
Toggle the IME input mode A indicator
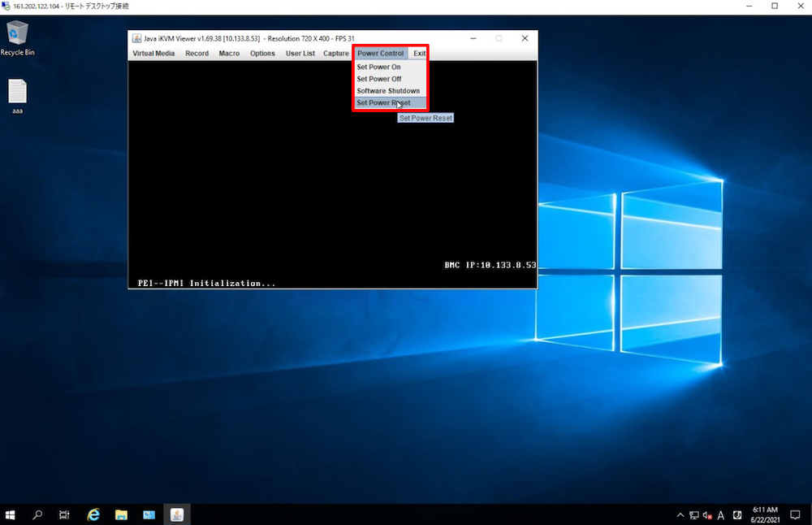pos(721,515)
